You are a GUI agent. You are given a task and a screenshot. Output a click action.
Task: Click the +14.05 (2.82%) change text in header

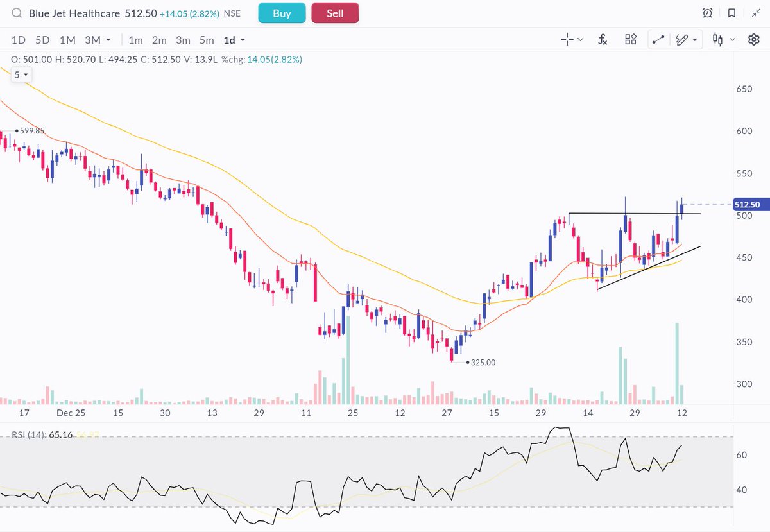pos(190,13)
